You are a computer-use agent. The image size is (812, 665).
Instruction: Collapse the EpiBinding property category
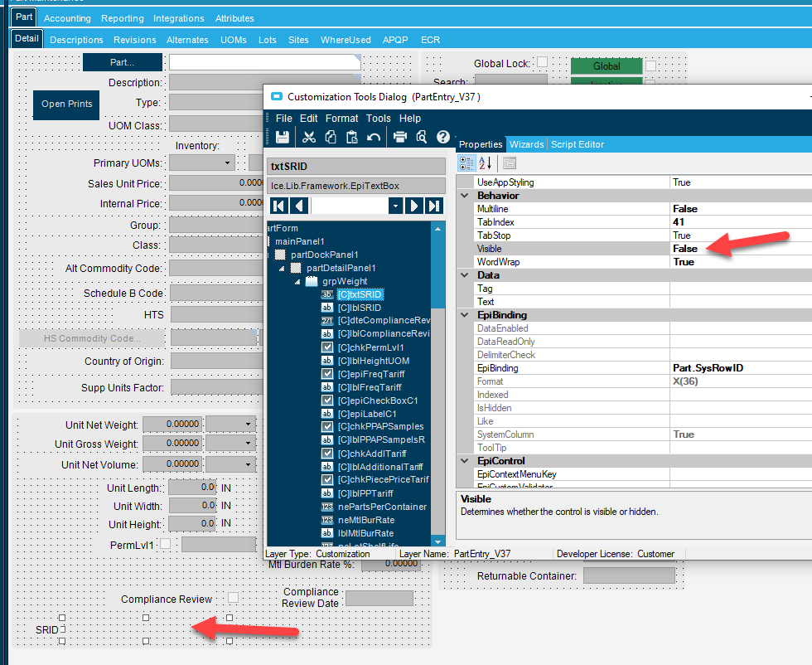[465, 314]
